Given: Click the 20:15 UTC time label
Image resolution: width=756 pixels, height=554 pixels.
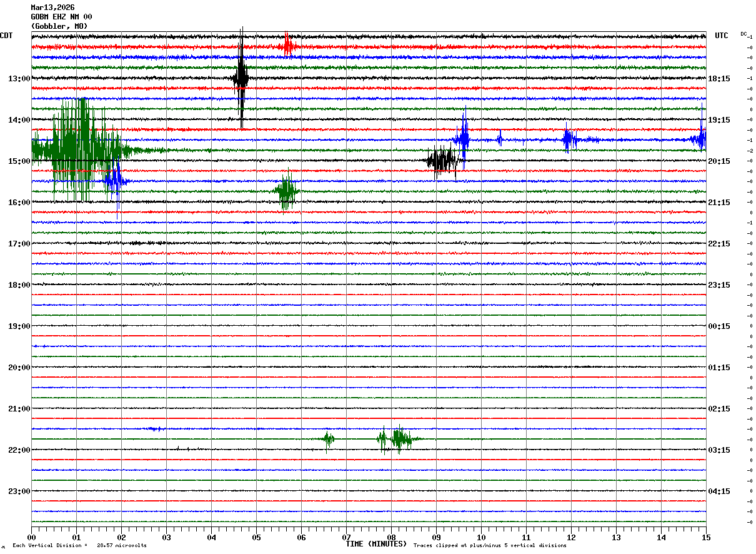Looking at the screenshot, I should pyautogui.click(x=719, y=161).
